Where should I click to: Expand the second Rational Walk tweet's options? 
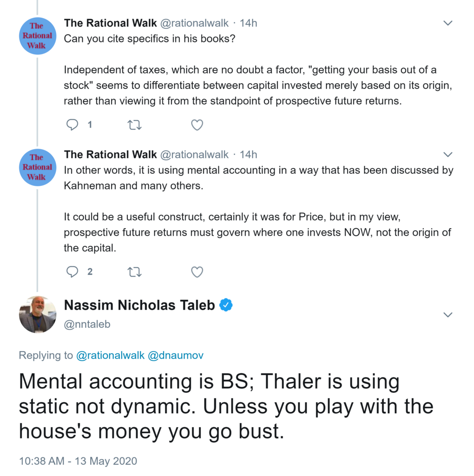pyautogui.click(x=448, y=154)
